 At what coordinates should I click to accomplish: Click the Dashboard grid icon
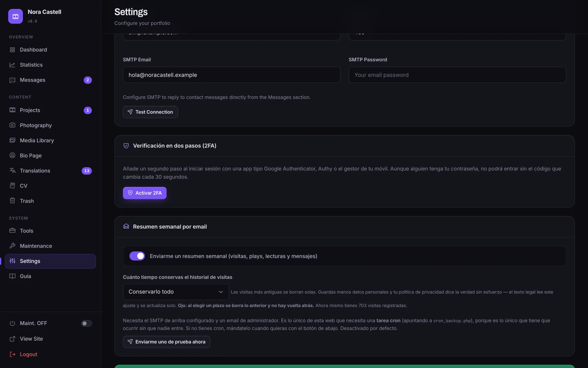(x=12, y=50)
